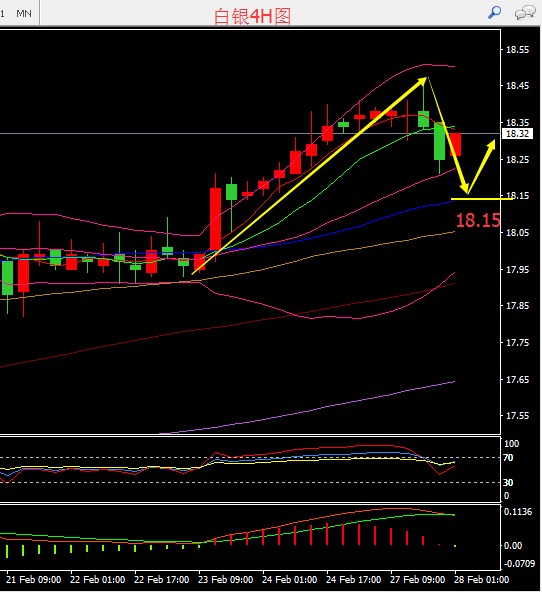Click the 18.25 price axis label
542x593 pixels.
pos(517,160)
